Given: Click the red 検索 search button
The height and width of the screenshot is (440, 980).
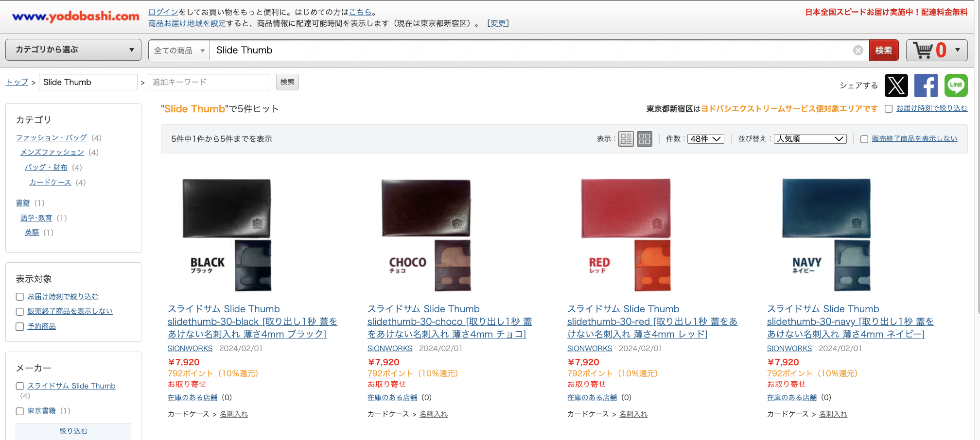Looking at the screenshot, I should point(883,51).
